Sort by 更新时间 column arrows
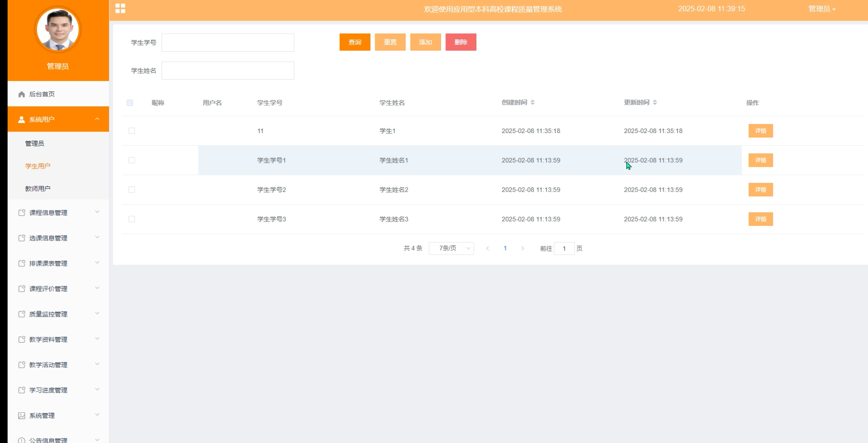The image size is (868, 443). coord(655,102)
